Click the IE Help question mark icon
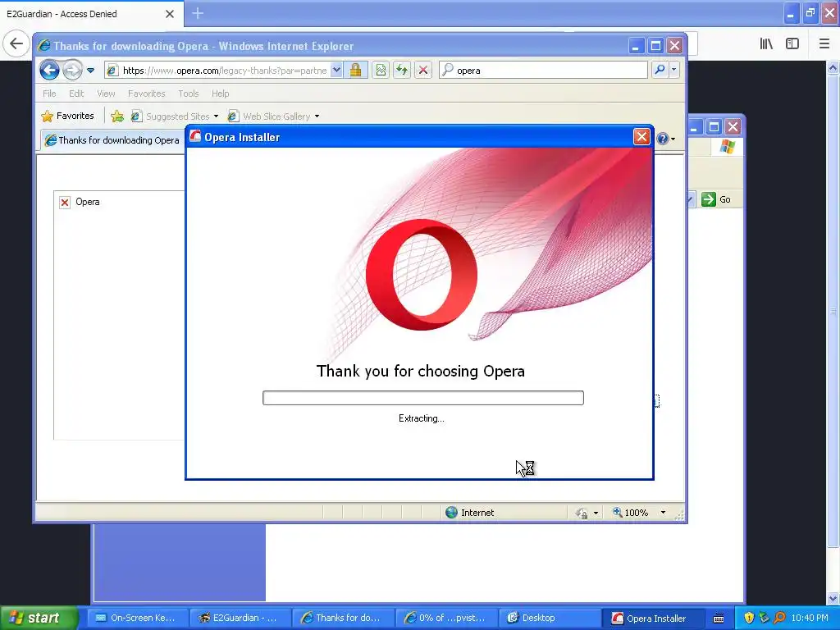The image size is (840, 630). point(663,139)
